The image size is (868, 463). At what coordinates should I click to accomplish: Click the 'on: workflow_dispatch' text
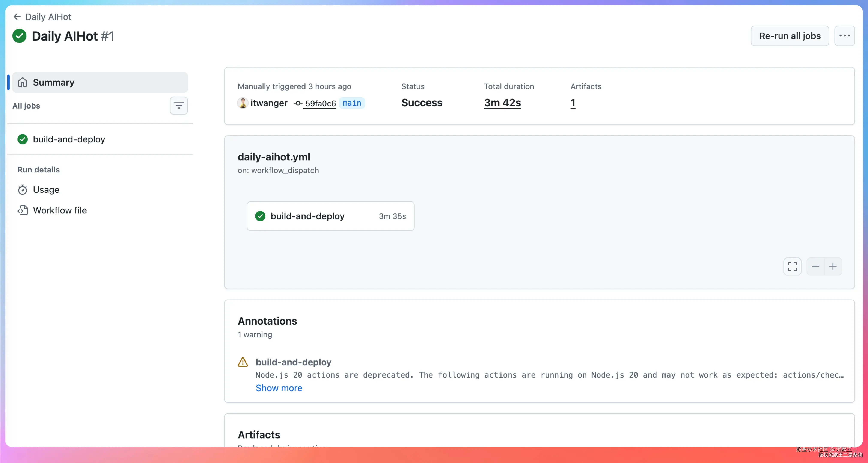click(278, 170)
